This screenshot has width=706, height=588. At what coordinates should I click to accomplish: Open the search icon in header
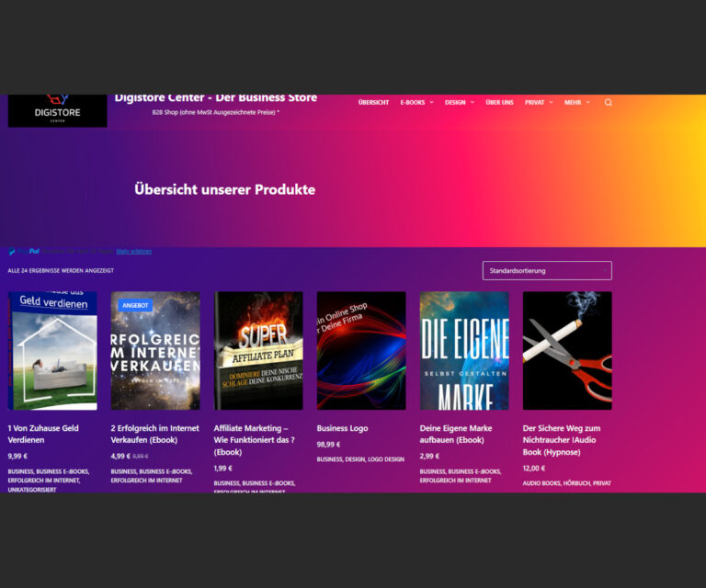608,103
